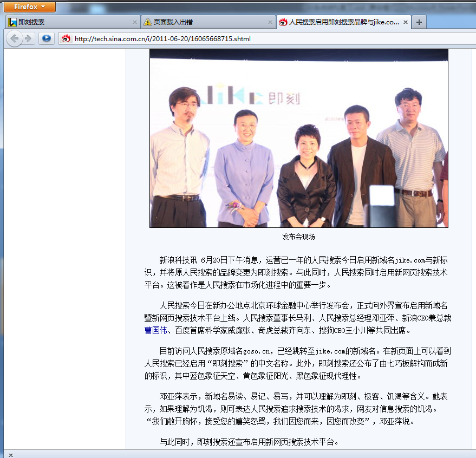
Task: Click the 发布会现场 caption text
Action: pos(298,237)
